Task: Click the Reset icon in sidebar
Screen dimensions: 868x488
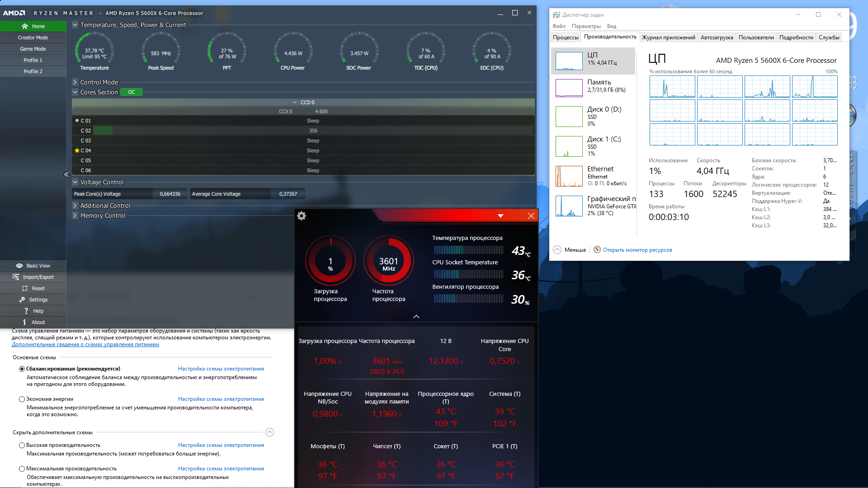Action: (x=25, y=288)
